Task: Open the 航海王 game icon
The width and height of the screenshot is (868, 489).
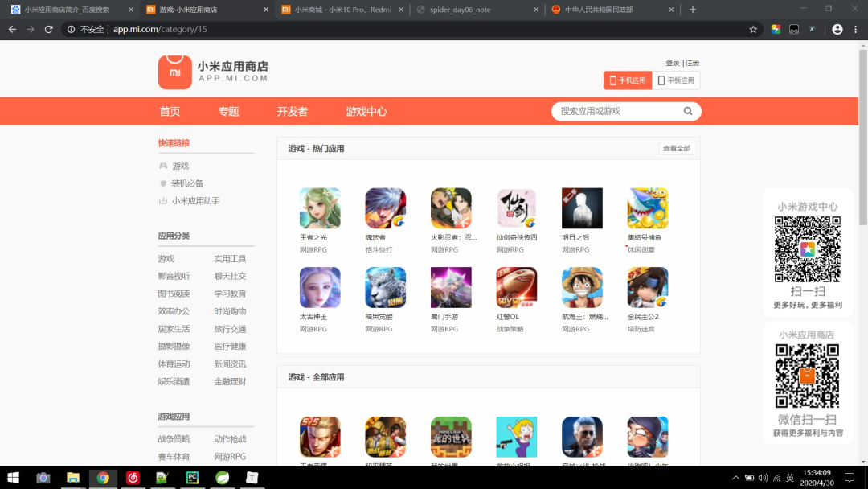Action: coord(582,287)
